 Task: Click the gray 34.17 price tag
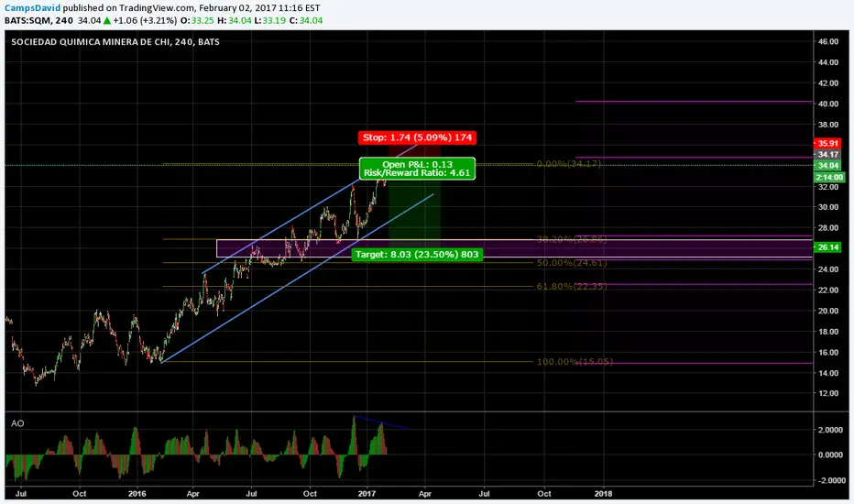(x=827, y=155)
